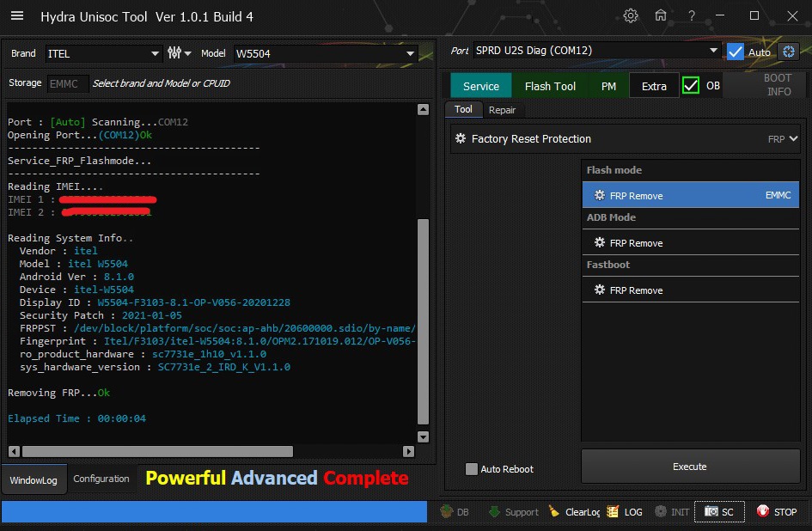The height and width of the screenshot is (531, 812).
Task: Click the 'Android Ver : 8.1.0' line
Action: click(x=76, y=277)
